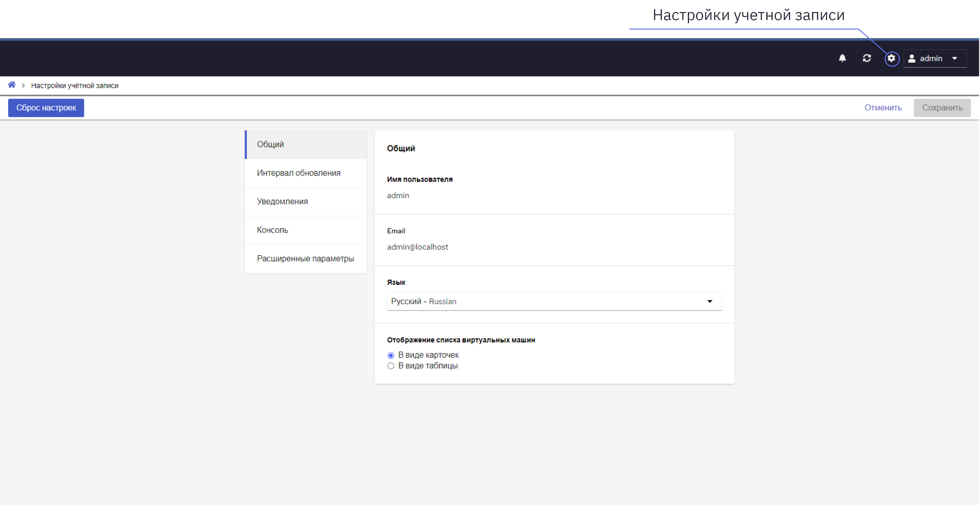The width and height of the screenshot is (980, 505).
Task: Click the home breadcrumb icon
Action: (x=12, y=85)
